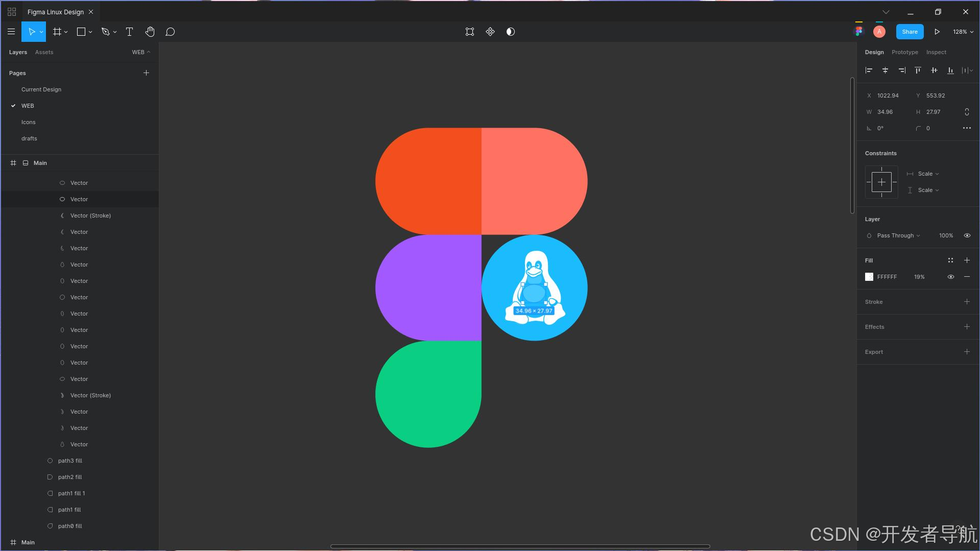Click the Figma plugin icon near avatar

pyautogui.click(x=859, y=32)
